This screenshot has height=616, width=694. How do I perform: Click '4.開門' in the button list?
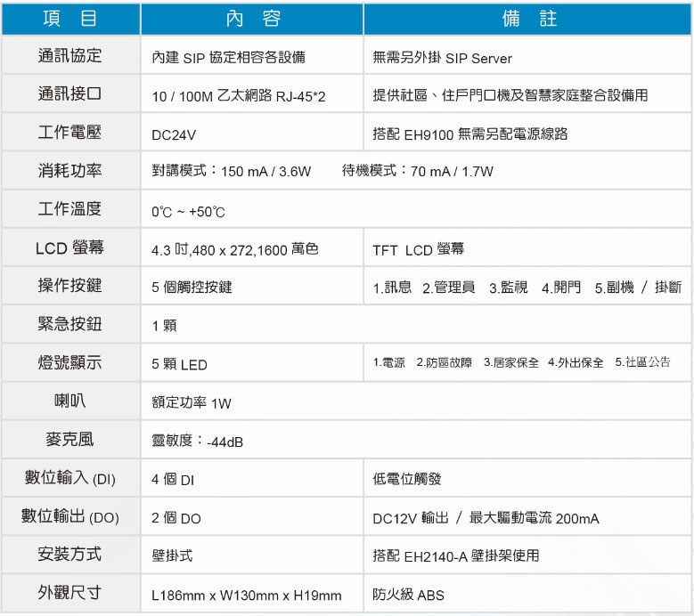561,288
